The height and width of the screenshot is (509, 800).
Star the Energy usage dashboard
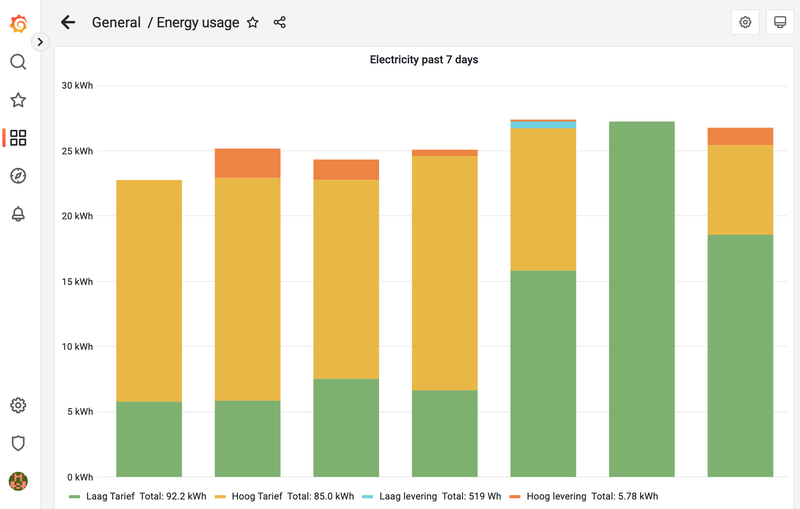tap(253, 22)
